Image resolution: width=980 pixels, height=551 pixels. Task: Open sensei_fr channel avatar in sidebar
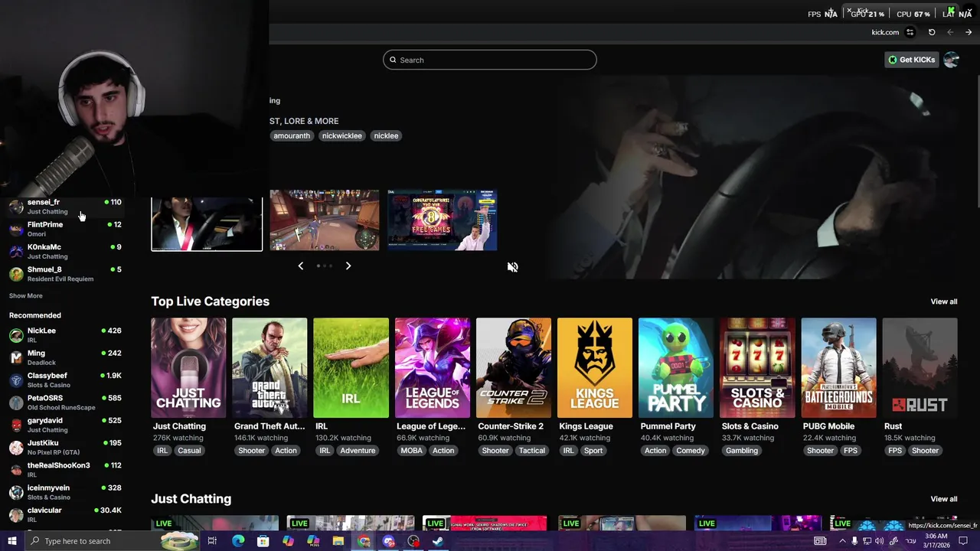click(x=16, y=207)
